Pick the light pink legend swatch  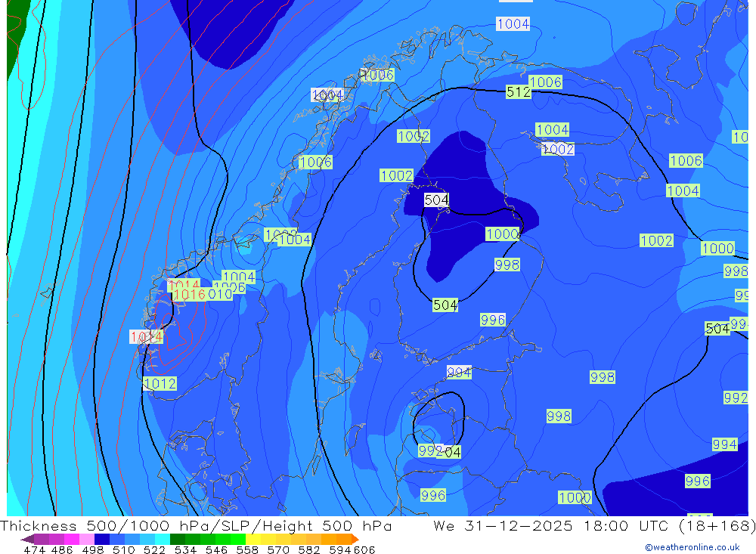click(x=87, y=539)
